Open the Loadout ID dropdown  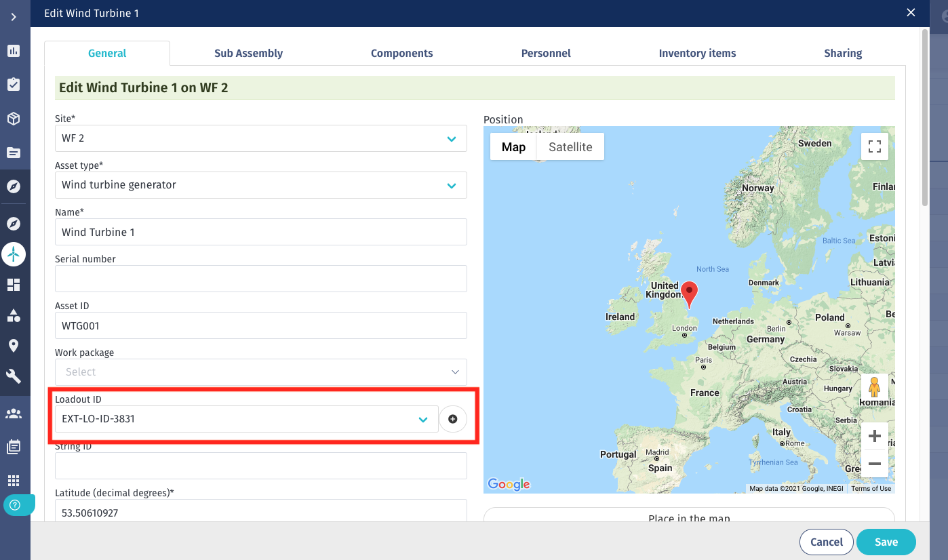(247, 419)
